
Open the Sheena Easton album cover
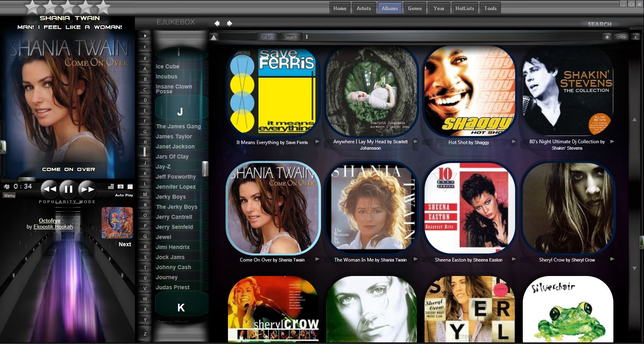[469, 208]
